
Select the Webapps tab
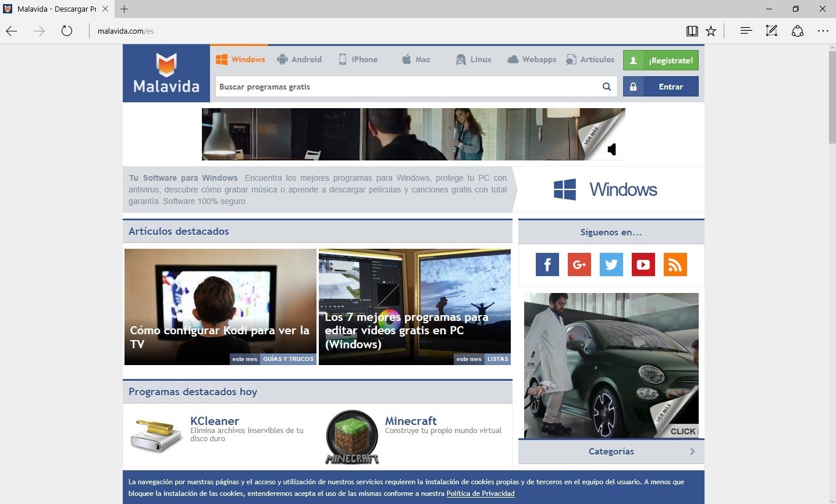pos(532,59)
